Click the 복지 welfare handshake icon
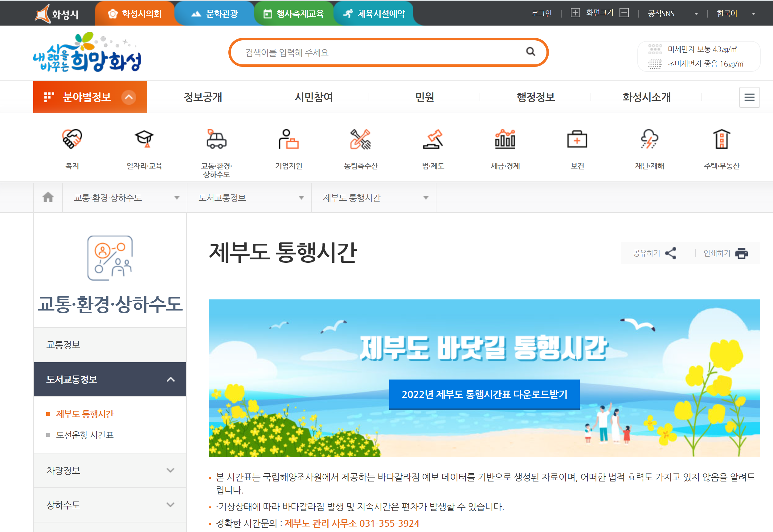Screen dimensions: 773x532 [x=72, y=139]
